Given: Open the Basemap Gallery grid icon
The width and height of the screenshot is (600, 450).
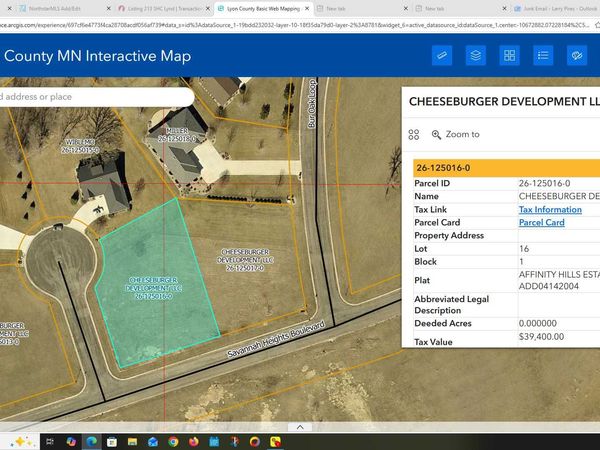Looking at the screenshot, I should pos(510,56).
